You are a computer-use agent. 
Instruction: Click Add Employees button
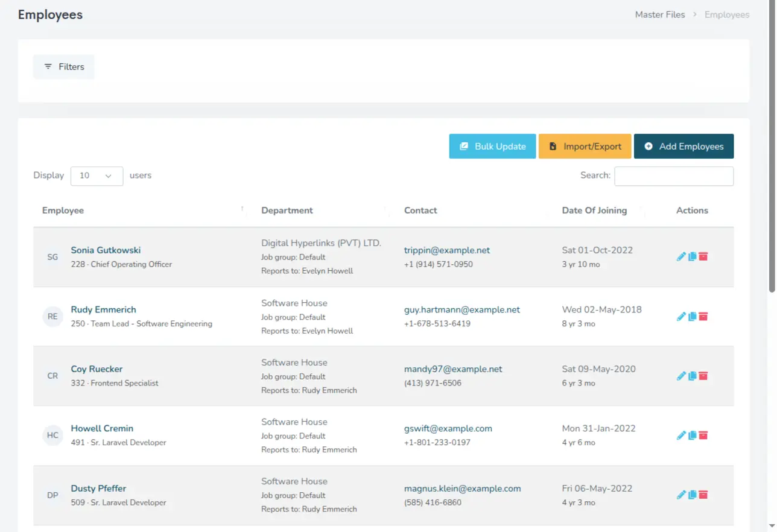pyautogui.click(x=683, y=147)
